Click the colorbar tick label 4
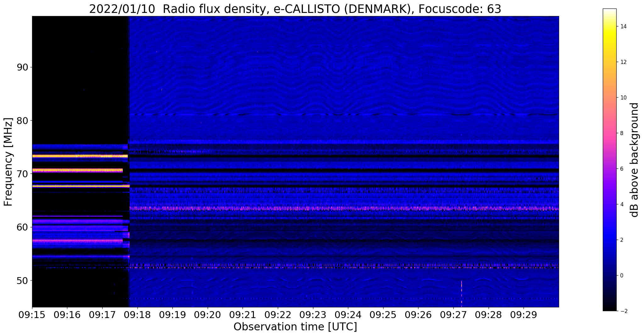The image size is (644, 336). (x=621, y=204)
